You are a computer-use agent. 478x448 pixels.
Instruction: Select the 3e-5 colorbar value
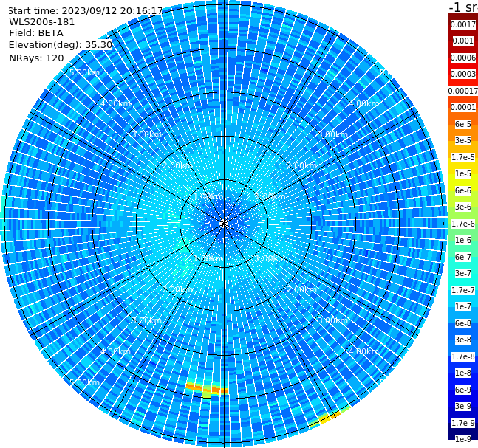tap(463, 140)
